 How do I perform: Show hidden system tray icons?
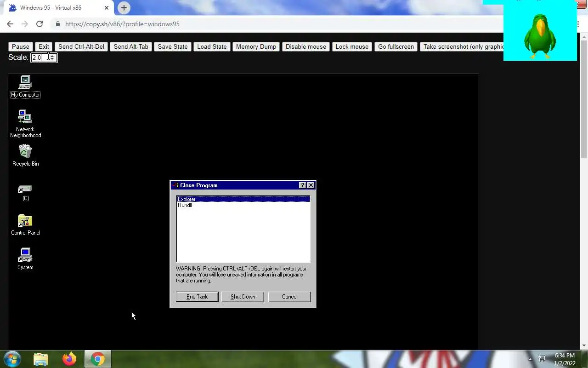click(530, 359)
